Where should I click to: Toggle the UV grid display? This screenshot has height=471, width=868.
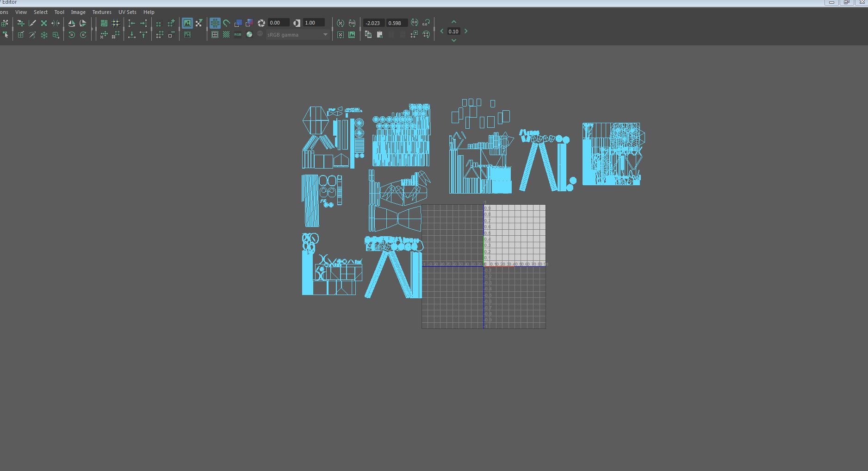click(215, 35)
